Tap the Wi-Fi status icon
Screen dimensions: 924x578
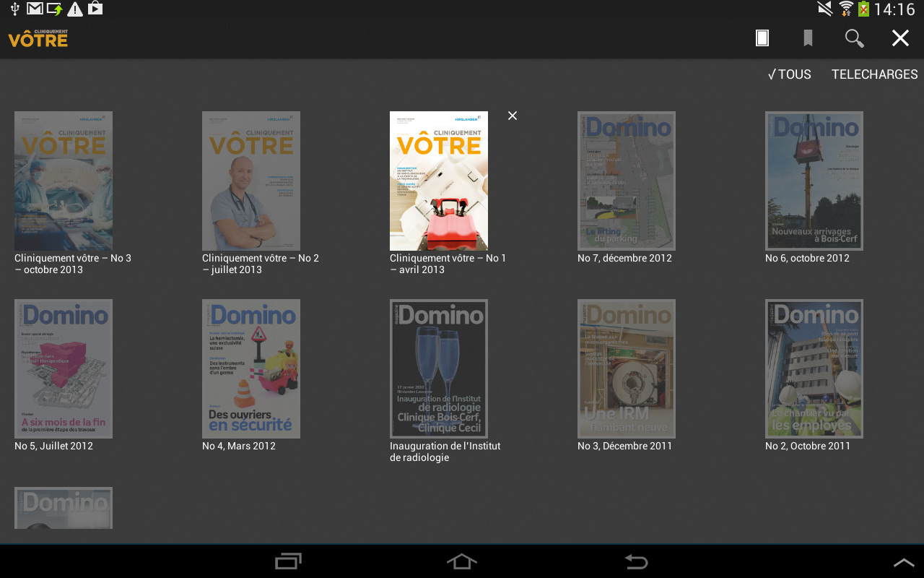point(845,9)
